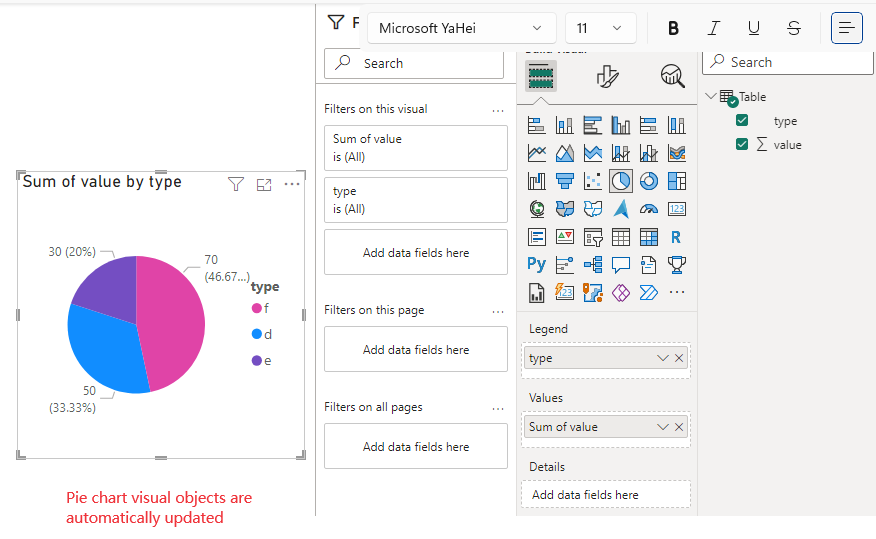Viewport: 876px width, 539px height.
Task: Switch to the Format visual tab
Action: pyautogui.click(x=607, y=76)
